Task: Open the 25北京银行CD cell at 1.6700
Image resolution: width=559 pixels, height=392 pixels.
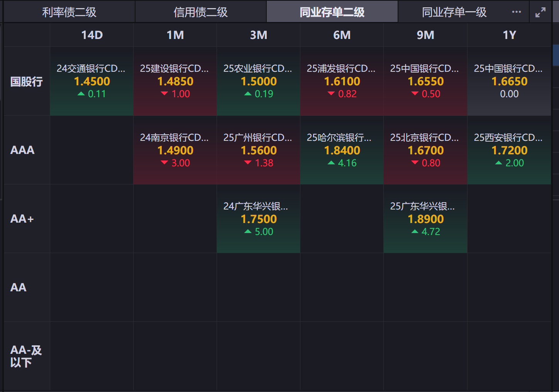Action: coord(425,150)
